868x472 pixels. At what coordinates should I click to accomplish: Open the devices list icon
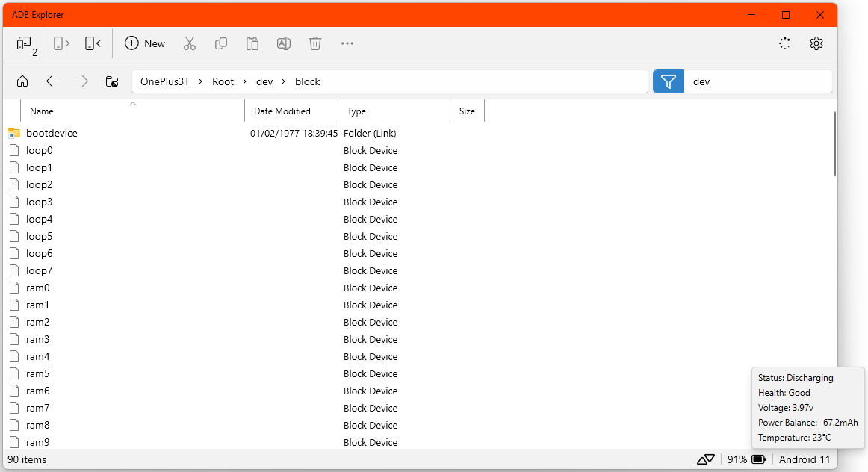pos(26,44)
